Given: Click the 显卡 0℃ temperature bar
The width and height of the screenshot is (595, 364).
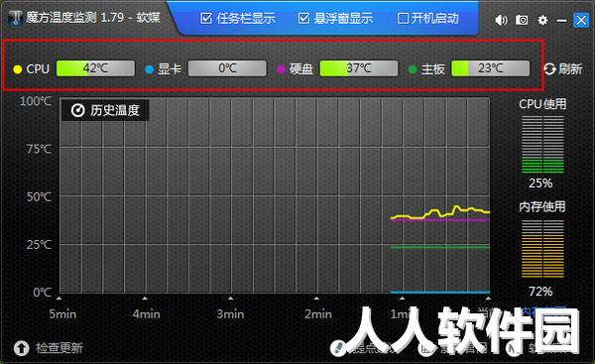Looking at the screenshot, I should click(x=227, y=68).
